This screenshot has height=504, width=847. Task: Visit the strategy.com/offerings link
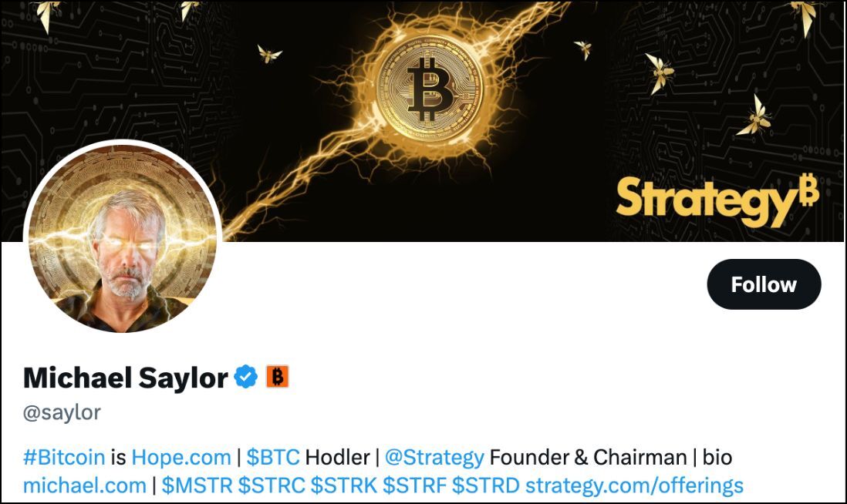coord(635,485)
